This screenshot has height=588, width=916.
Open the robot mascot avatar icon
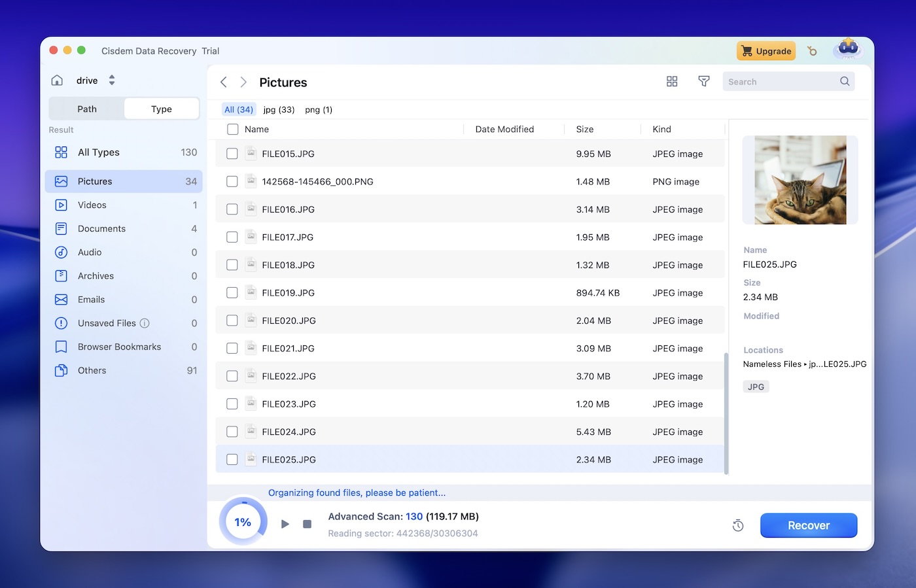[848, 50]
